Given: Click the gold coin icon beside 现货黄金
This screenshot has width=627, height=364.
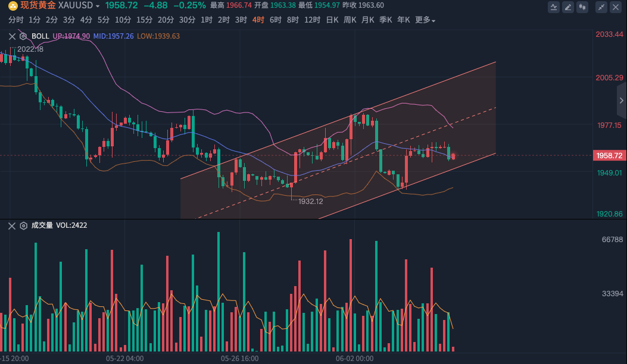Looking at the screenshot, I should point(13,5).
